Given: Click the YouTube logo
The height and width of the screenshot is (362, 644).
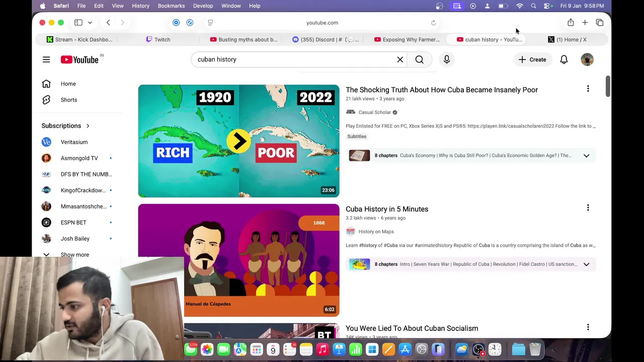Looking at the screenshot, I should 79,59.
